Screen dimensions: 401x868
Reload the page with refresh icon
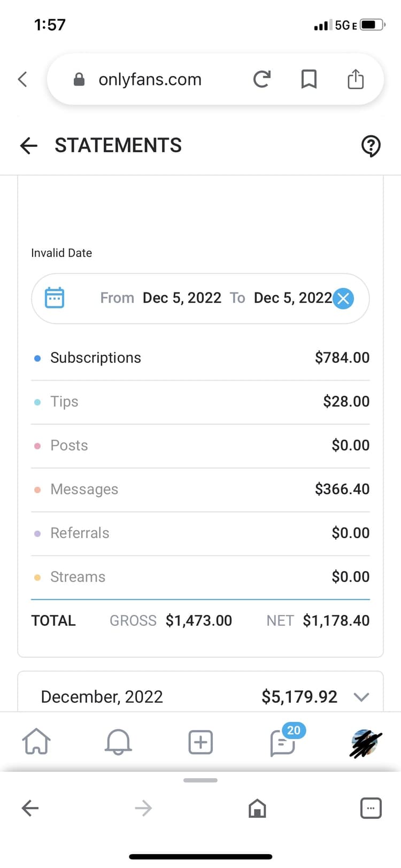click(261, 79)
